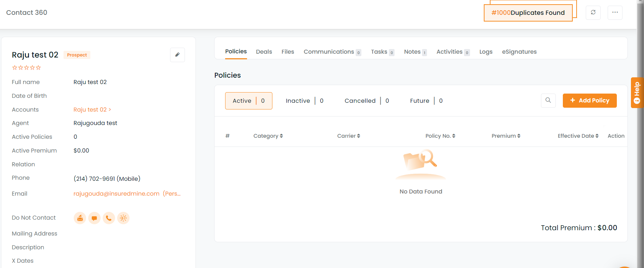Viewport: 644px width, 268px height.
Task: Click the pencil edit contact icon
Action: pos(177,55)
